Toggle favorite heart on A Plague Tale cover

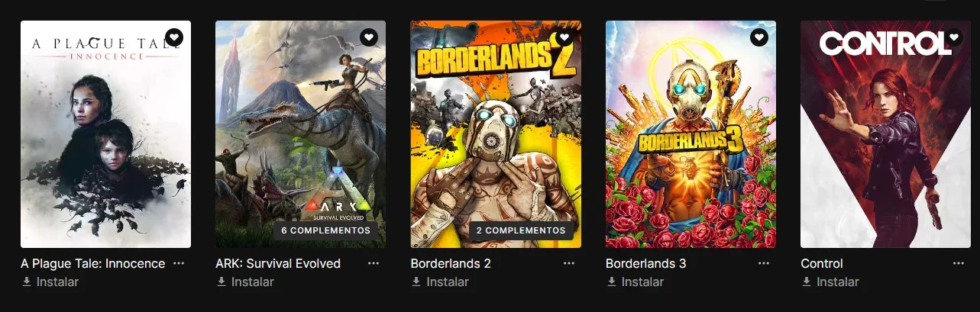pyautogui.click(x=174, y=37)
